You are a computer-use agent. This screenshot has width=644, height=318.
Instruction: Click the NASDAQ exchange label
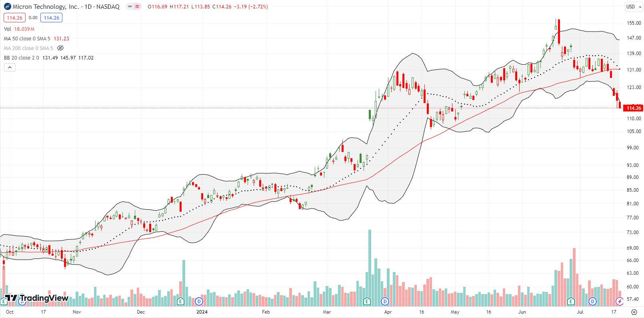108,7
